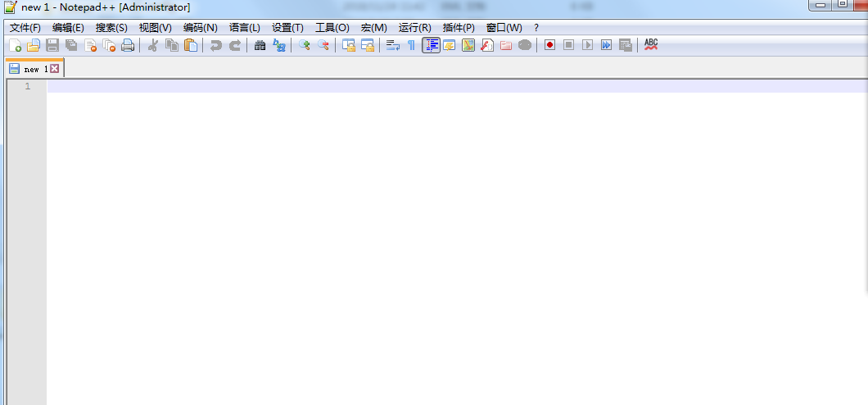Viewport: 868px width, 405px height.
Task: Close the "new 1" tab using its red X
Action: click(x=55, y=70)
